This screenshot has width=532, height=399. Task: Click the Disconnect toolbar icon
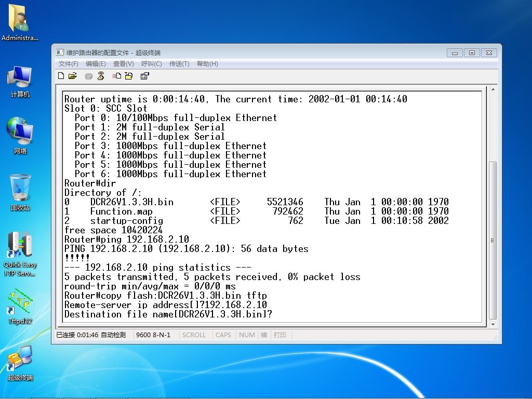[101, 76]
